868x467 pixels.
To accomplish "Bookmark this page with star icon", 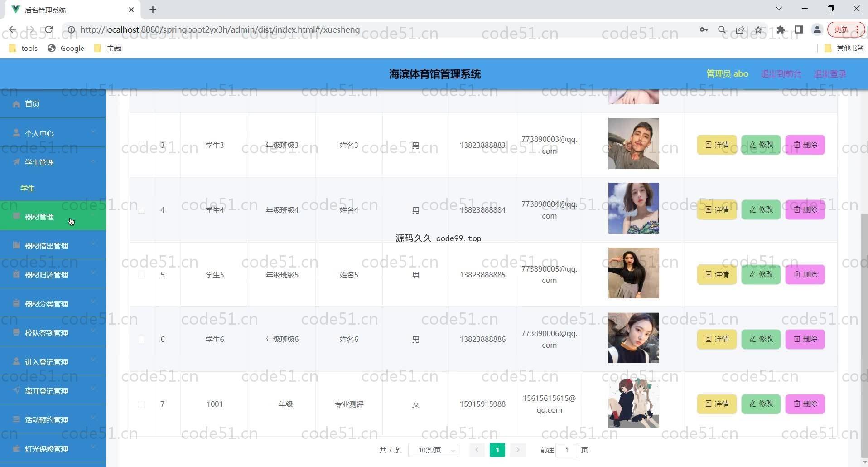I will 758,30.
